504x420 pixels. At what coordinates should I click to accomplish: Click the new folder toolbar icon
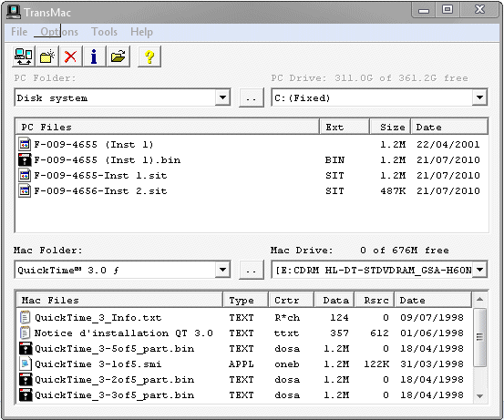(46, 56)
